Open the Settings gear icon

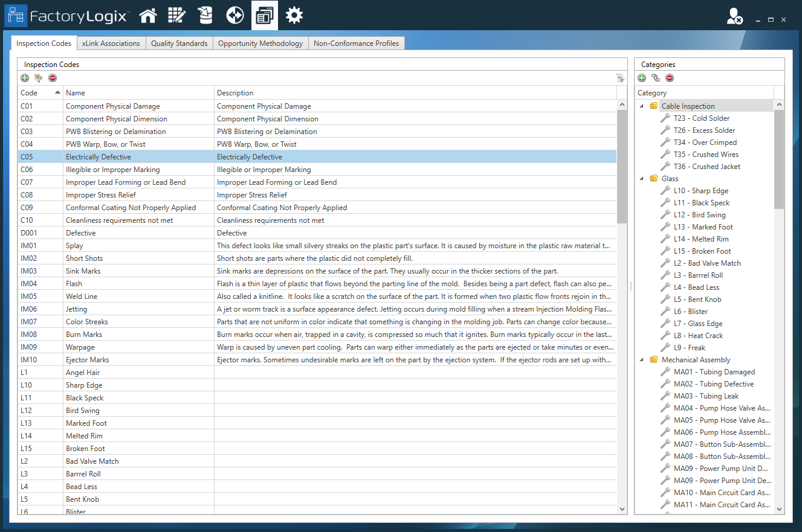pos(294,15)
